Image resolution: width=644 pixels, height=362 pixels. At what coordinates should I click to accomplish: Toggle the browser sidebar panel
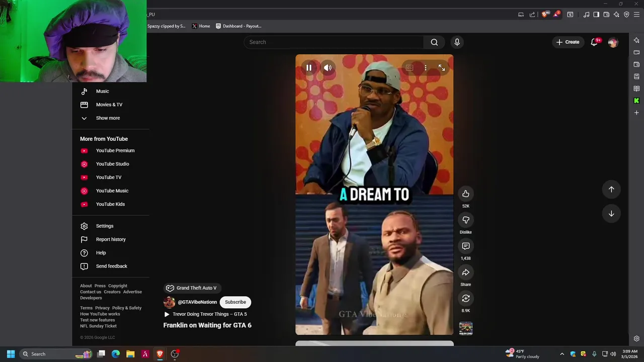pos(596,15)
